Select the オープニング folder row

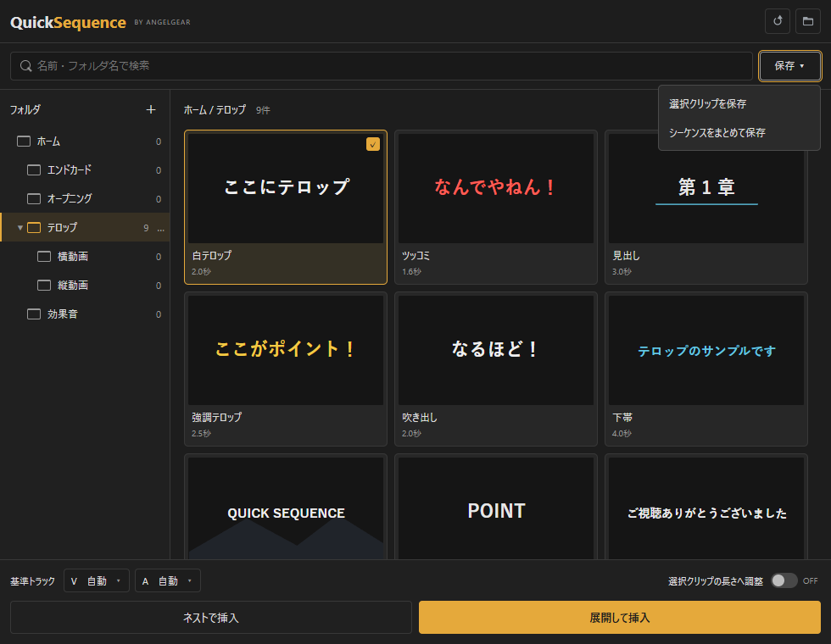(x=85, y=198)
